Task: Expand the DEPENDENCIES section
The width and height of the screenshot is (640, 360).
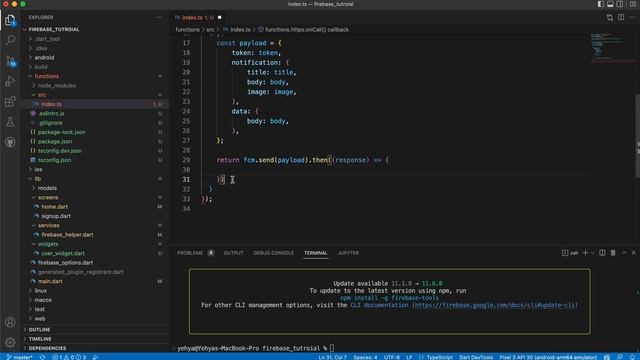Action: click(47, 348)
